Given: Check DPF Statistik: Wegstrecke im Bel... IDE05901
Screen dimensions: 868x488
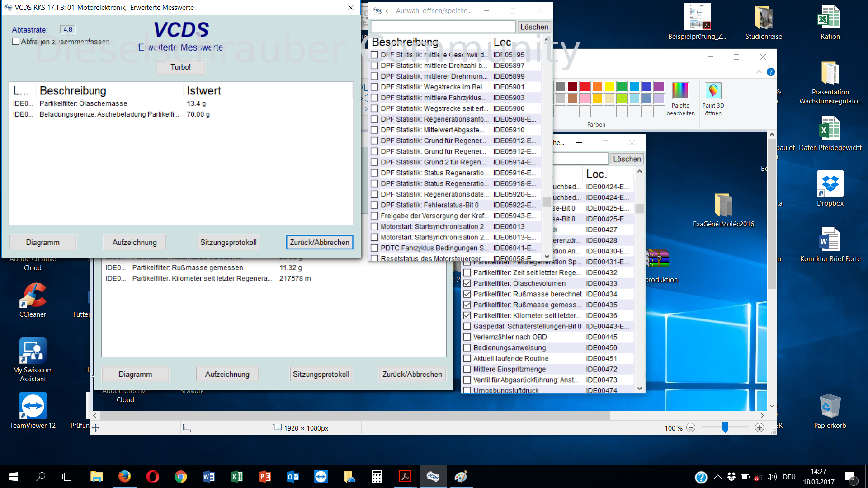Looking at the screenshot, I should click(374, 87).
